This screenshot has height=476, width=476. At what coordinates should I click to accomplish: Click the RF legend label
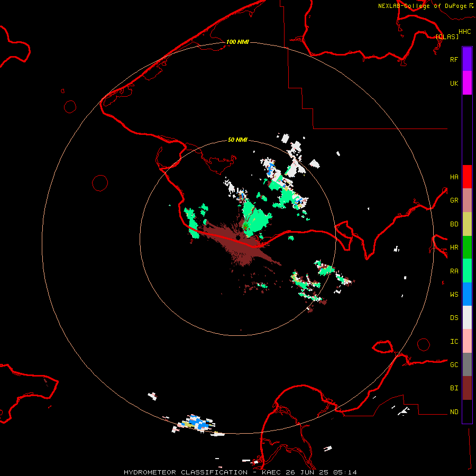point(454,59)
